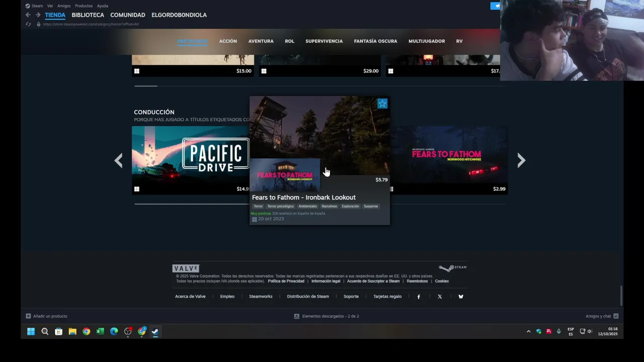
Task: Select the MULTIJUGADOR category tab
Action: (427, 41)
